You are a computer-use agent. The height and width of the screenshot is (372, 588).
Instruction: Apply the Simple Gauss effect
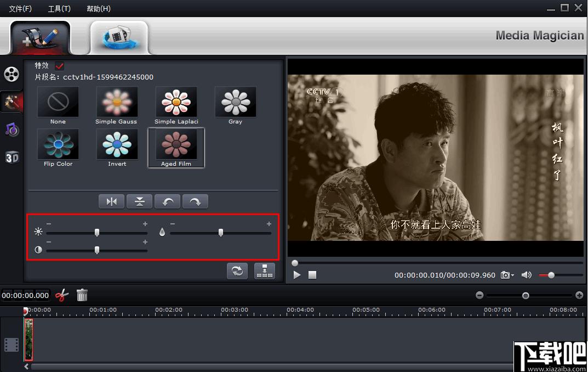(x=117, y=106)
